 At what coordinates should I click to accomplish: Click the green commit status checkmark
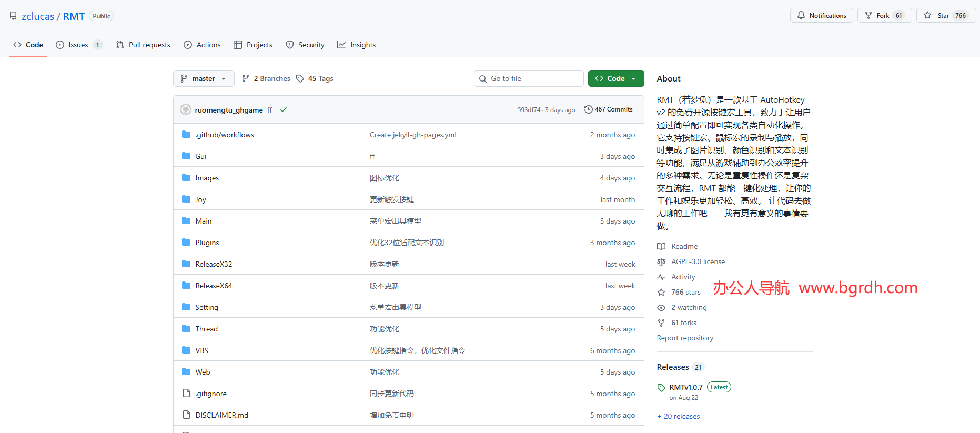(x=284, y=110)
